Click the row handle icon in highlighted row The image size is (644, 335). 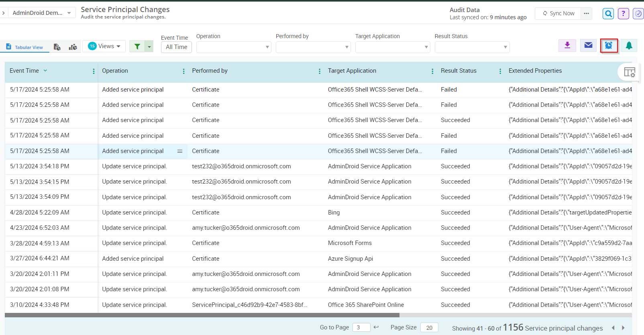[x=180, y=151]
